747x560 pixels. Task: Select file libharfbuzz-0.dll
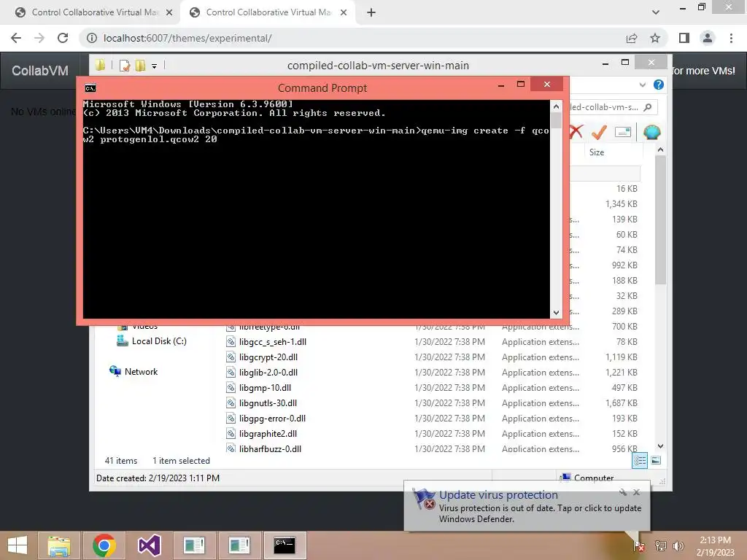coord(270,448)
